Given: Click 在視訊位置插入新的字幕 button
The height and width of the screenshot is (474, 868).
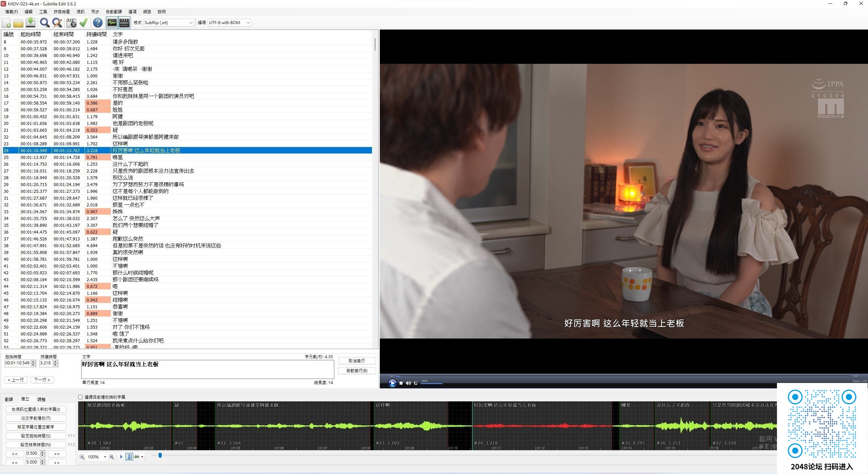Looking at the screenshot, I should pyautogui.click(x=36, y=409).
